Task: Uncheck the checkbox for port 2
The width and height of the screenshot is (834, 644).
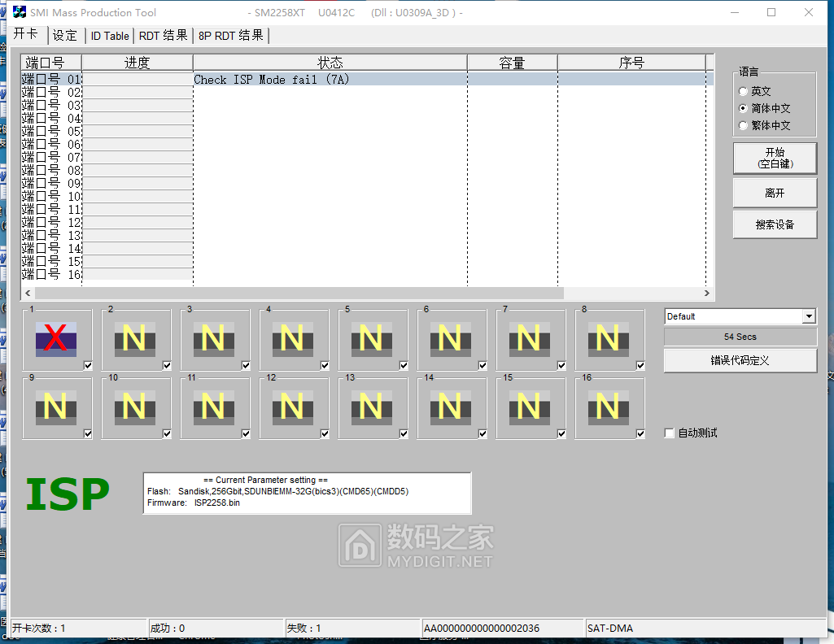Action: coord(167,366)
